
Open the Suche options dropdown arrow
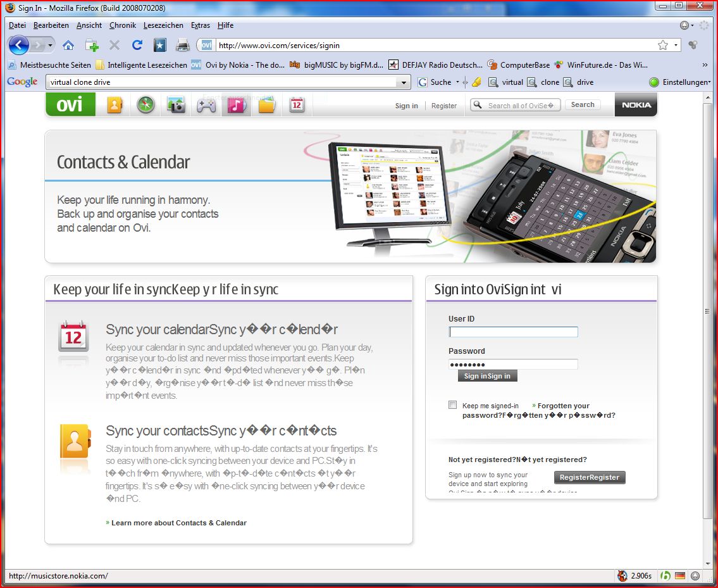[x=457, y=82]
